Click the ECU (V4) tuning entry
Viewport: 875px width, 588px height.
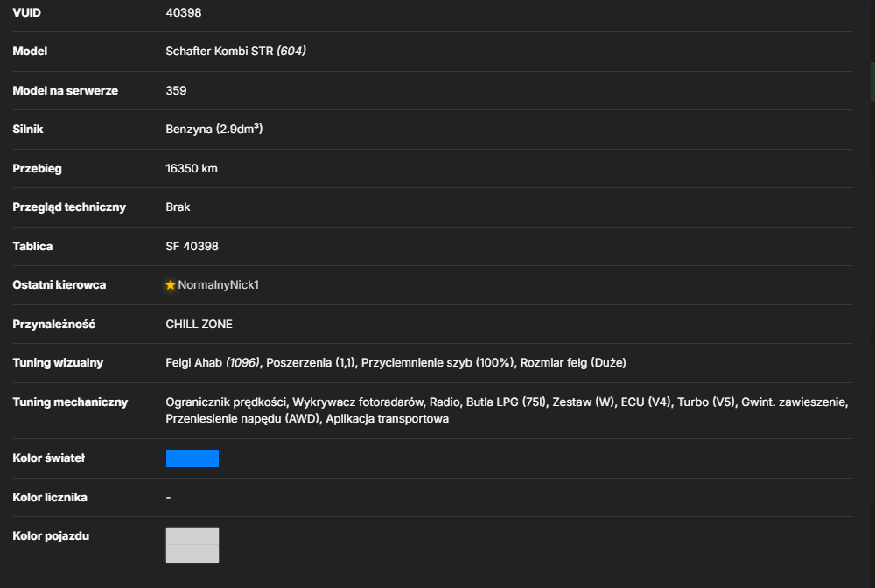click(647, 402)
